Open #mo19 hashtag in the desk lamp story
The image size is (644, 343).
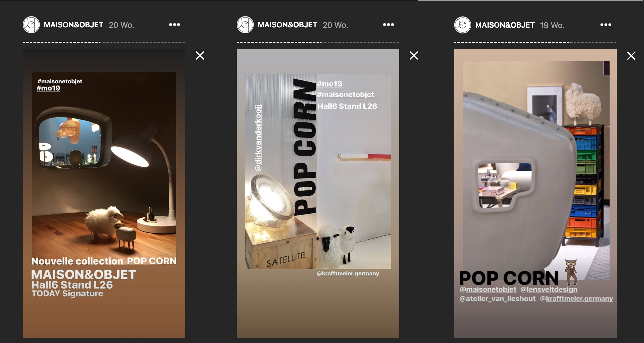point(49,88)
